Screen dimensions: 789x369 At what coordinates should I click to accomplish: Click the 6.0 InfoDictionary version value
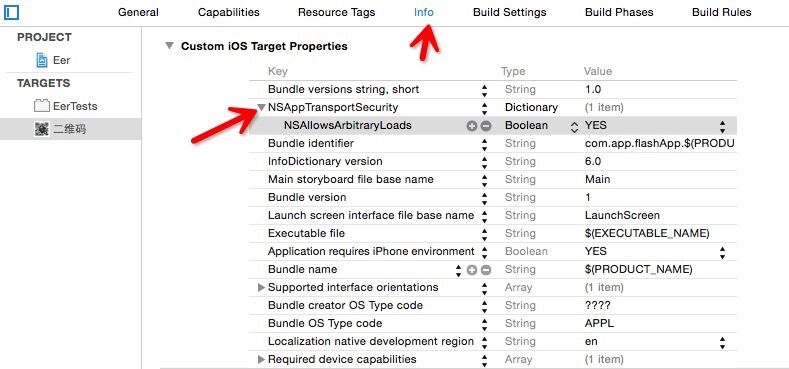(x=593, y=162)
